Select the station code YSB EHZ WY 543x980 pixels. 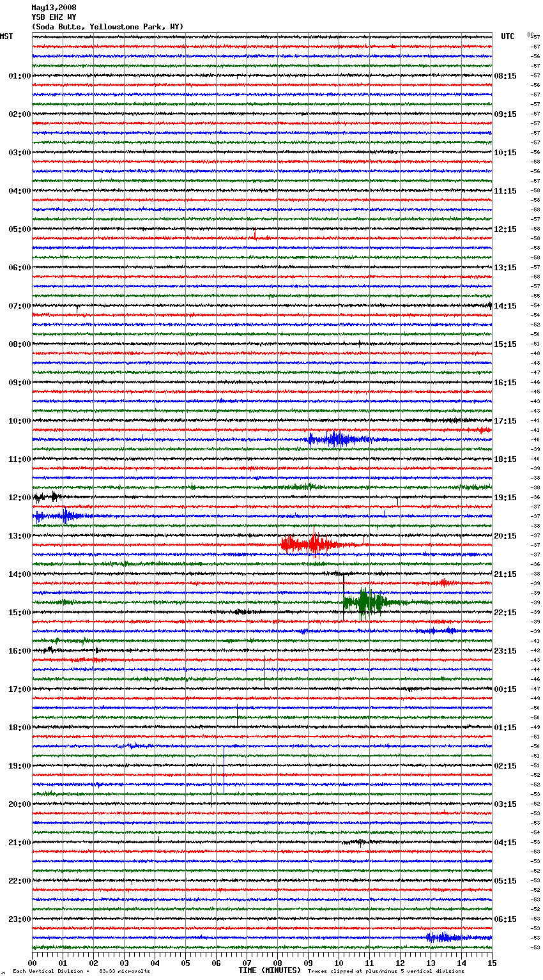point(54,17)
